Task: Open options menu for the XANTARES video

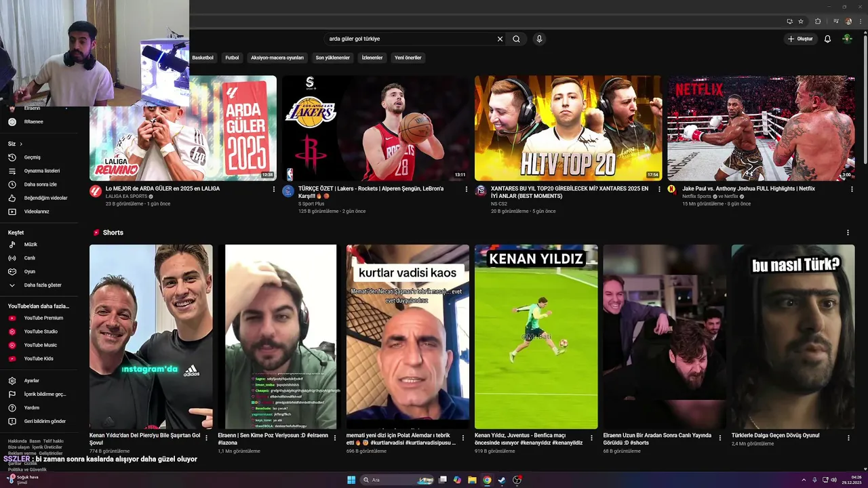Action: tap(659, 189)
